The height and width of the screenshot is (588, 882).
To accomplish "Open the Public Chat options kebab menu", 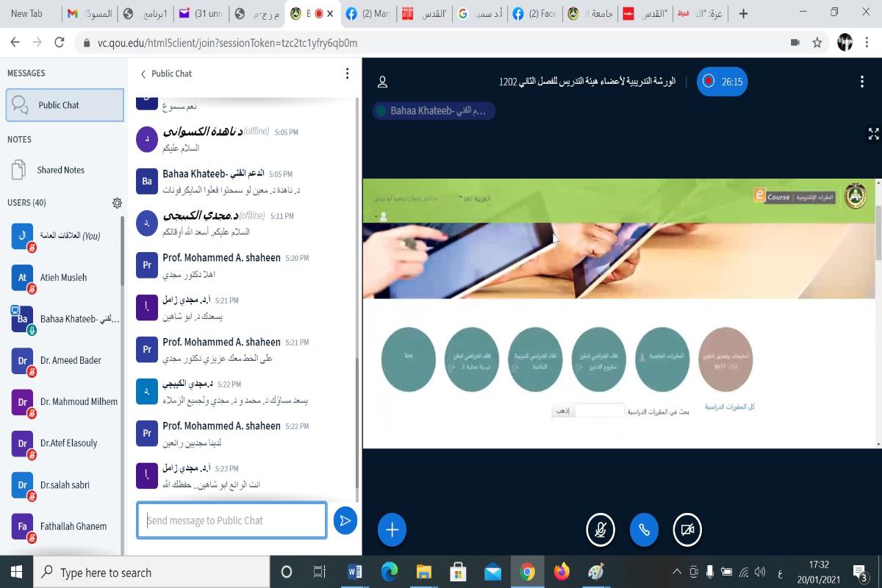I will pos(347,73).
